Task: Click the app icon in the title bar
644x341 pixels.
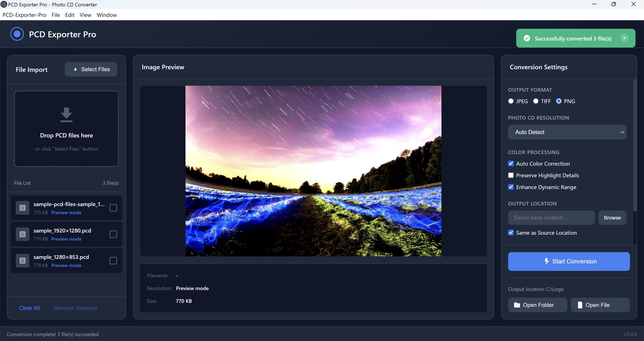Action: [4, 4]
